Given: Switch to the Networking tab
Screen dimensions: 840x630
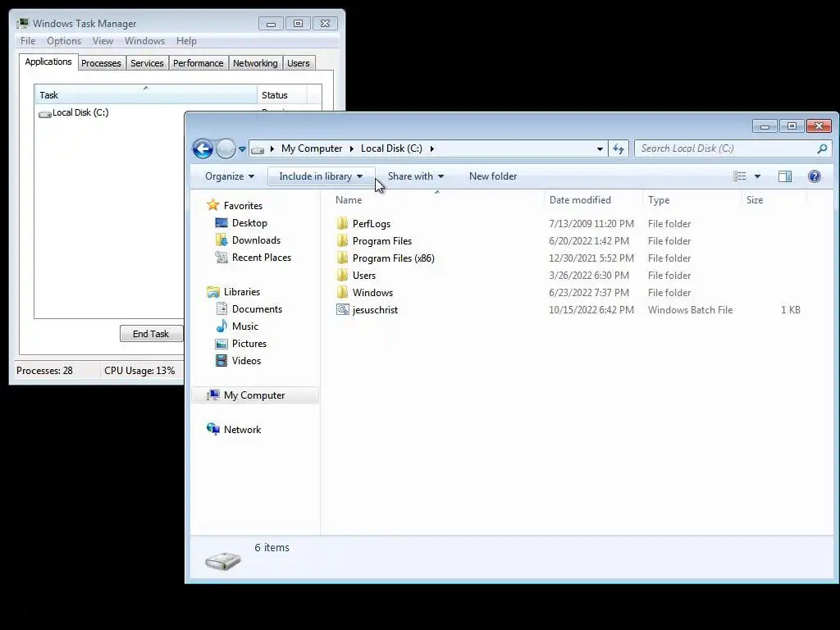Looking at the screenshot, I should 255,63.
